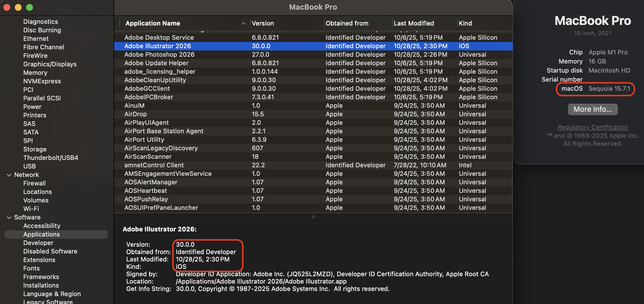The height and width of the screenshot is (304, 644).
Task: Open Disabled Software in the sidebar
Action: pyautogui.click(x=50, y=251)
